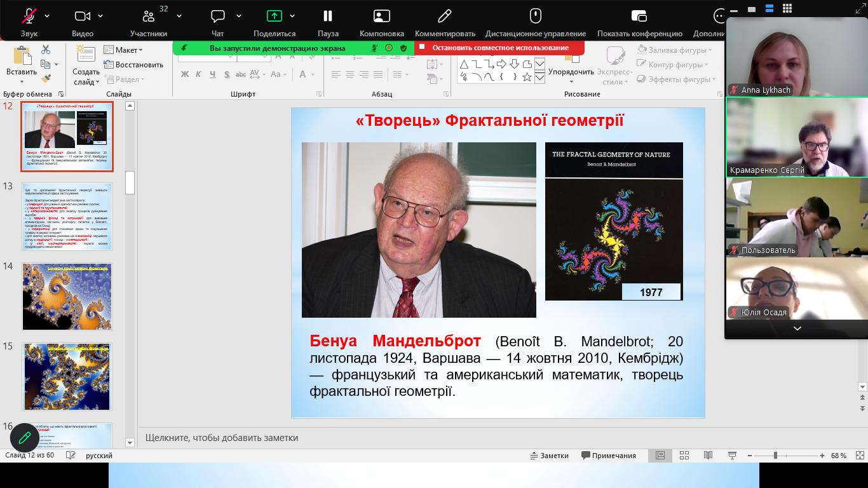Toggle the Заметки notes pane
The height and width of the screenshot is (488, 868).
tap(550, 455)
